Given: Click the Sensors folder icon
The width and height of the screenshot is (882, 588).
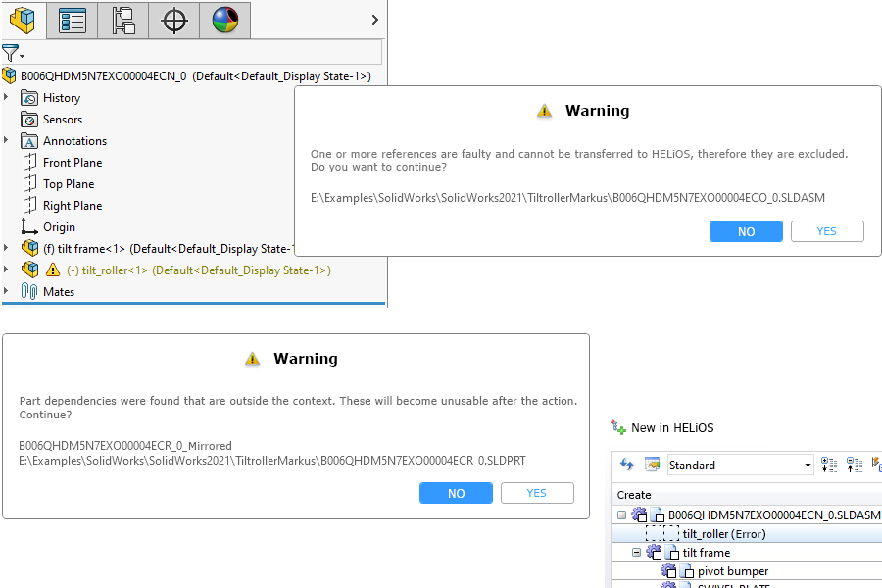Looking at the screenshot, I should 29,120.
